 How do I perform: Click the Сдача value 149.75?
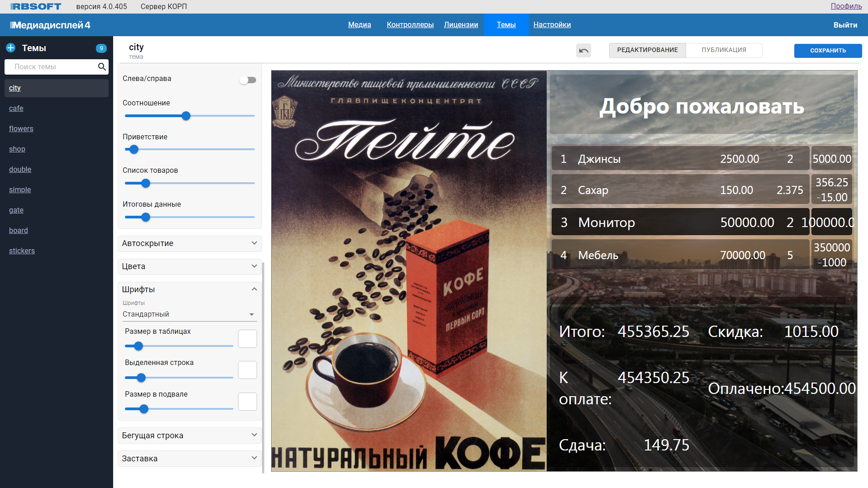[x=666, y=445]
